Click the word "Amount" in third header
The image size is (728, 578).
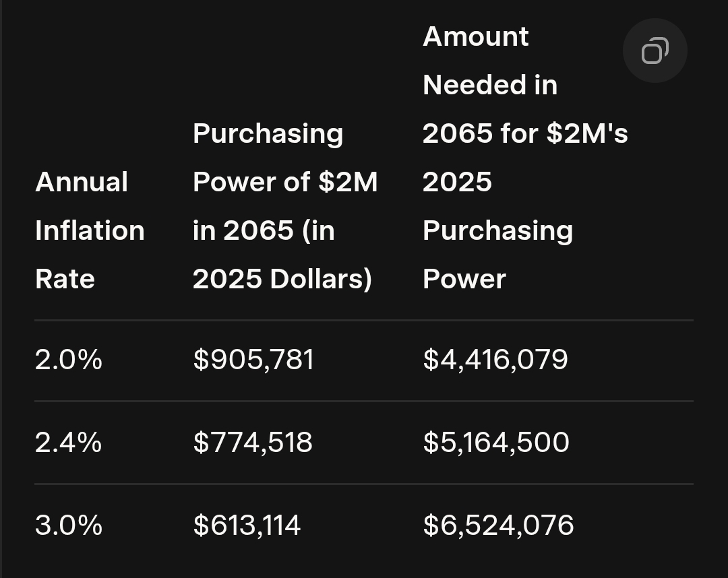click(x=475, y=36)
